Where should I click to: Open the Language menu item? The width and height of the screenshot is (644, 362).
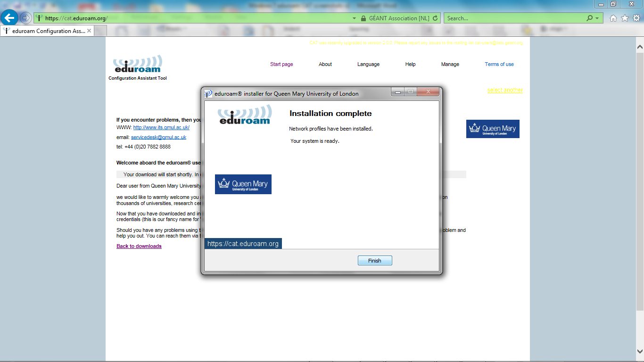coord(368,64)
